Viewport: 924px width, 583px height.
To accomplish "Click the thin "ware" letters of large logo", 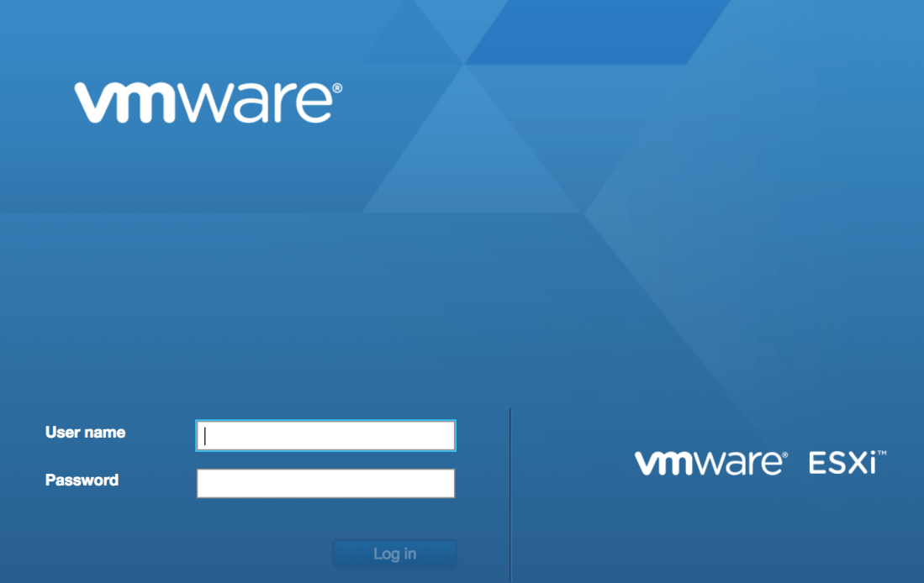I will pos(253,103).
